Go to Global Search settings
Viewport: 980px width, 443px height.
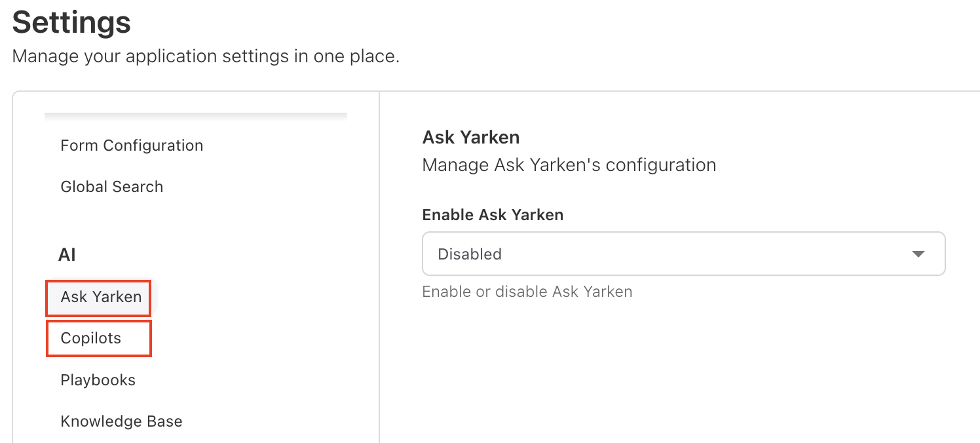[x=111, y=187]
